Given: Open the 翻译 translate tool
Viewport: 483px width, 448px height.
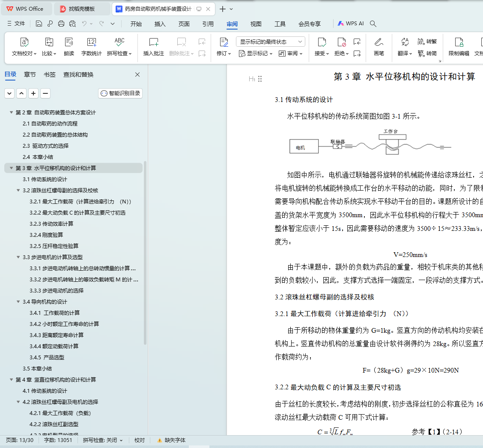Looking at the screenshot, I should click(x=405, y=47).
